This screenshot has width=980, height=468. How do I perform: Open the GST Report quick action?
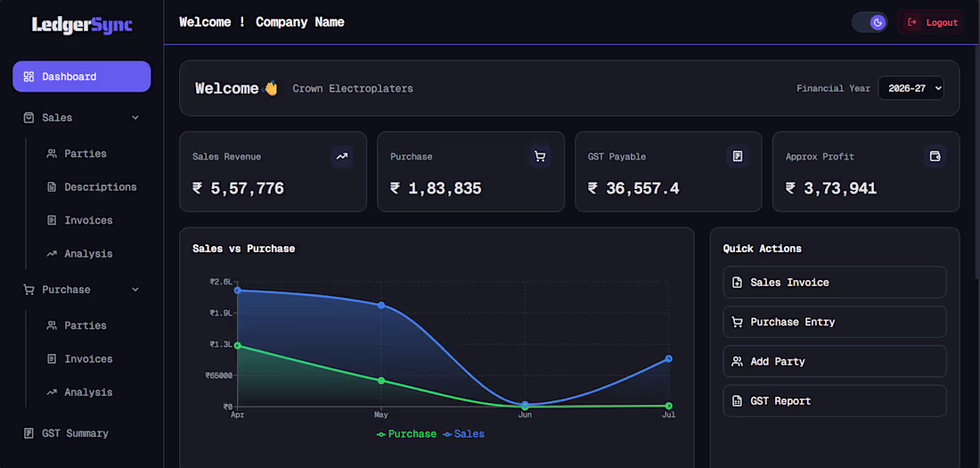(x=835, y=401)
